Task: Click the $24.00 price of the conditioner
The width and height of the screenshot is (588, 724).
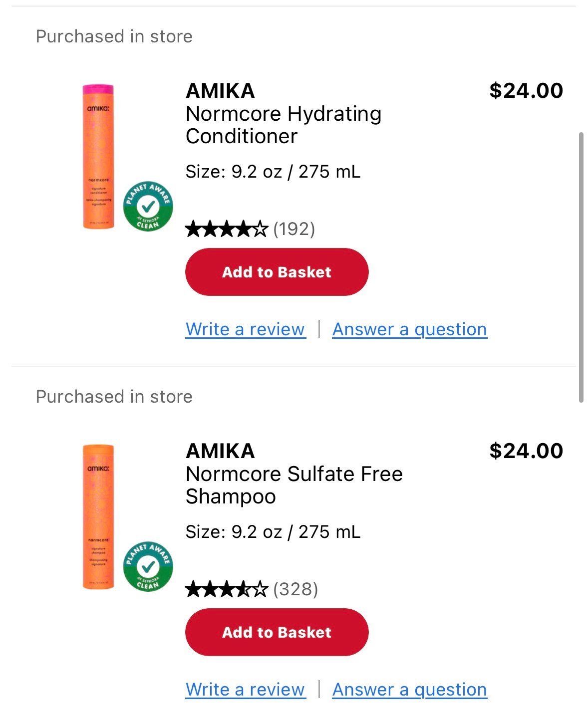Action: pos(526,91)
